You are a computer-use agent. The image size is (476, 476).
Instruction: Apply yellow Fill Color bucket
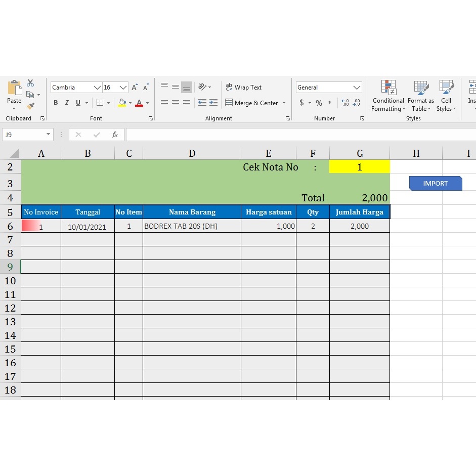pos(122,103)
